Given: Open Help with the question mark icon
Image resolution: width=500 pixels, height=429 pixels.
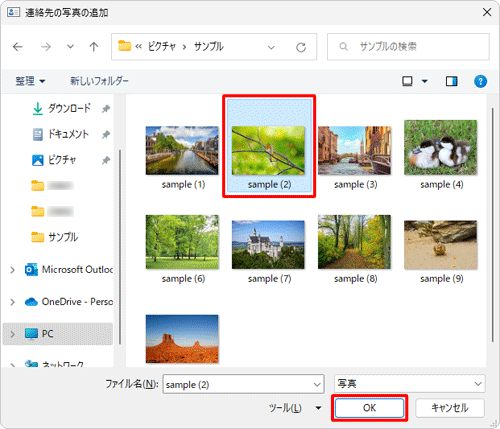Looking at the screenshot, I should pos(480,81).
